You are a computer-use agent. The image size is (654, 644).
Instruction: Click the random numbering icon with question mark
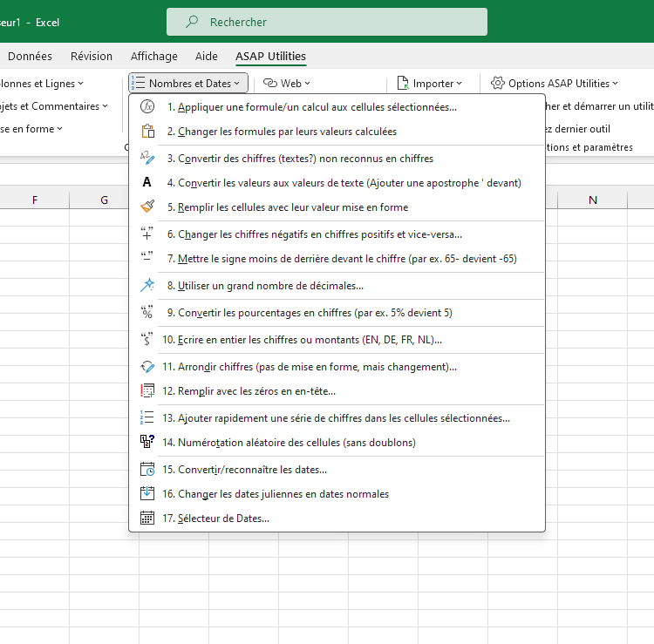[147, 442]
